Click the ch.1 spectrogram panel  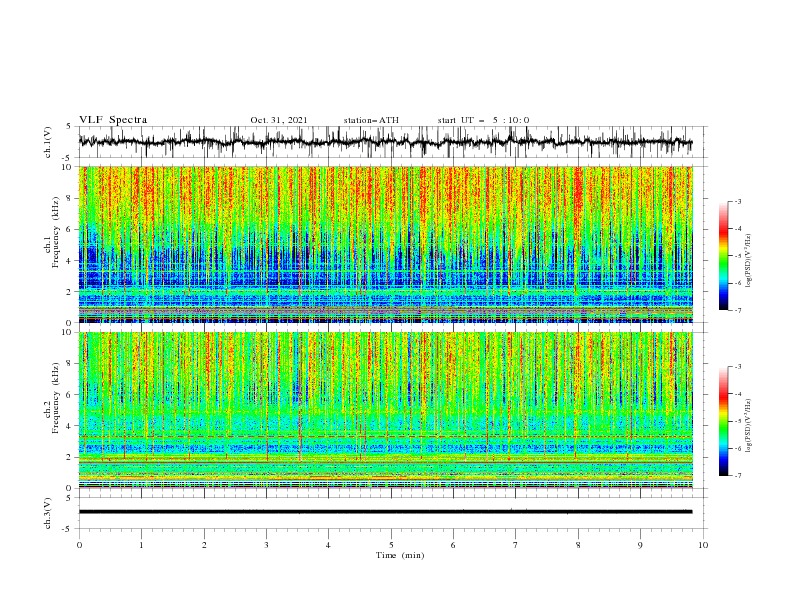386,244
